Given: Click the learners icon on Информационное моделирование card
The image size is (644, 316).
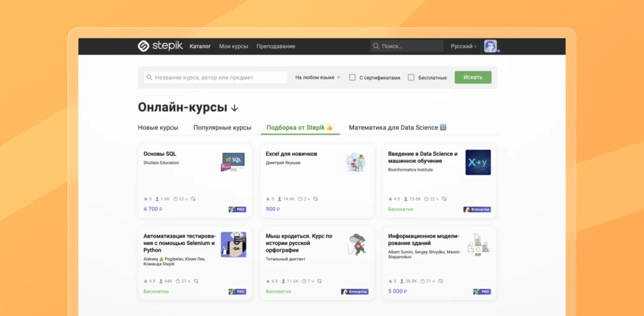Looking at the screenshot, I should click(402, 281).
